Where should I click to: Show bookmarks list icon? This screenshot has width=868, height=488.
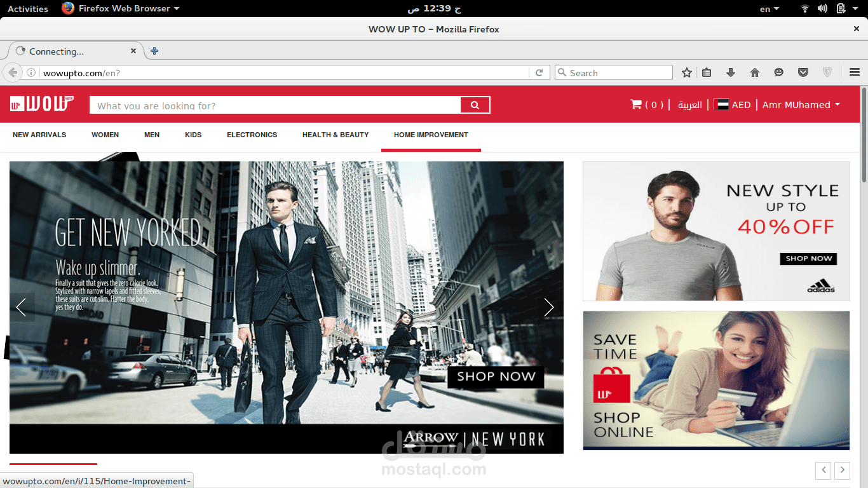707,73
